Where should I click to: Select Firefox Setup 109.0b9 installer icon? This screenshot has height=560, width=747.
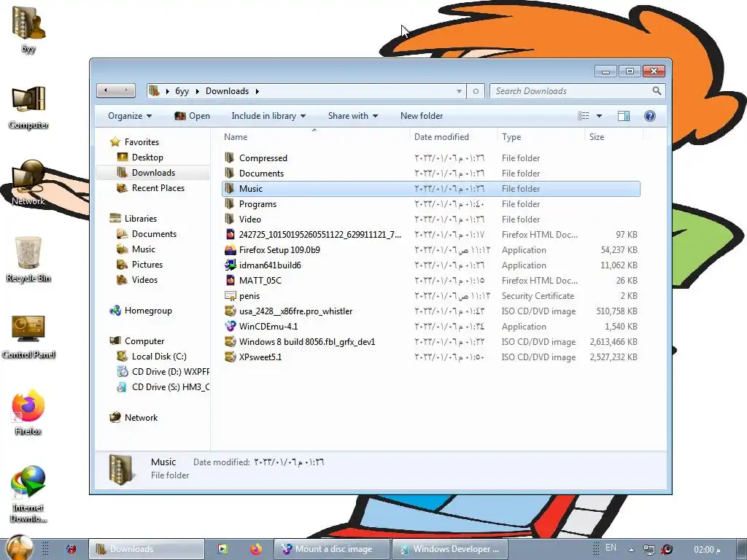[x=230, y=249]
